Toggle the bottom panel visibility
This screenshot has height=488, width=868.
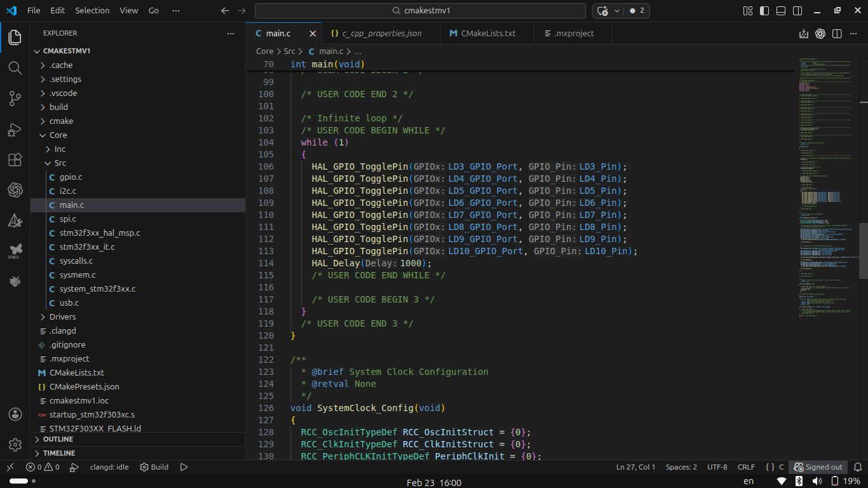pyautogui.click(x=781, y=11)
